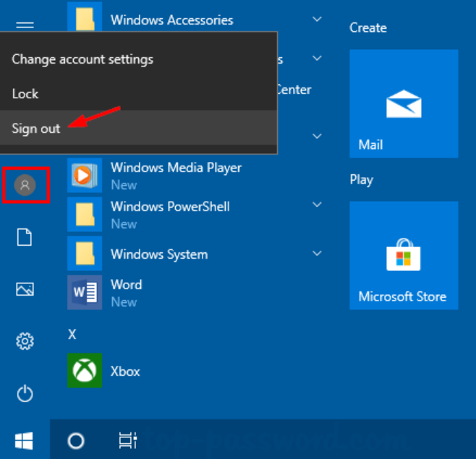Open the hamburger menu at top of Start

click(25, 25)
